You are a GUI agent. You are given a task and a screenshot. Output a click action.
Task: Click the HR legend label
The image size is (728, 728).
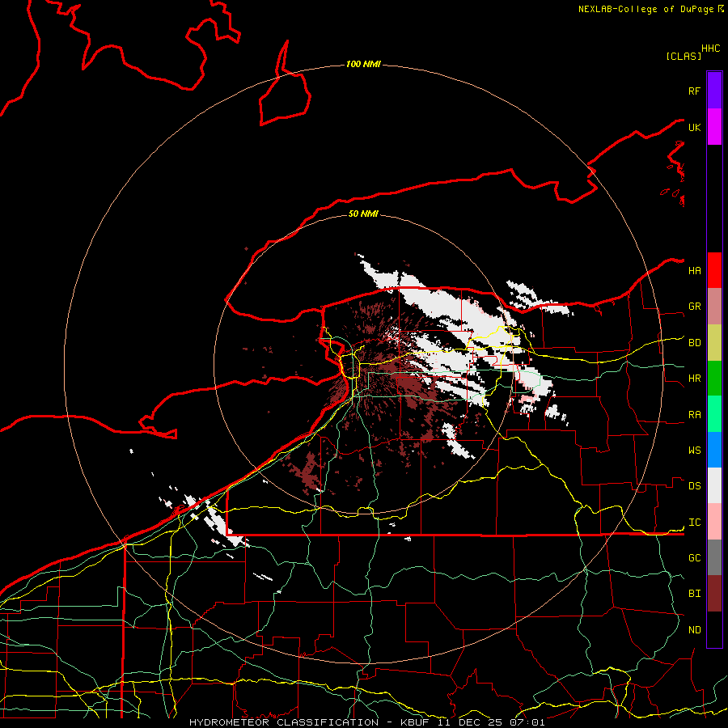coord(695,379)
